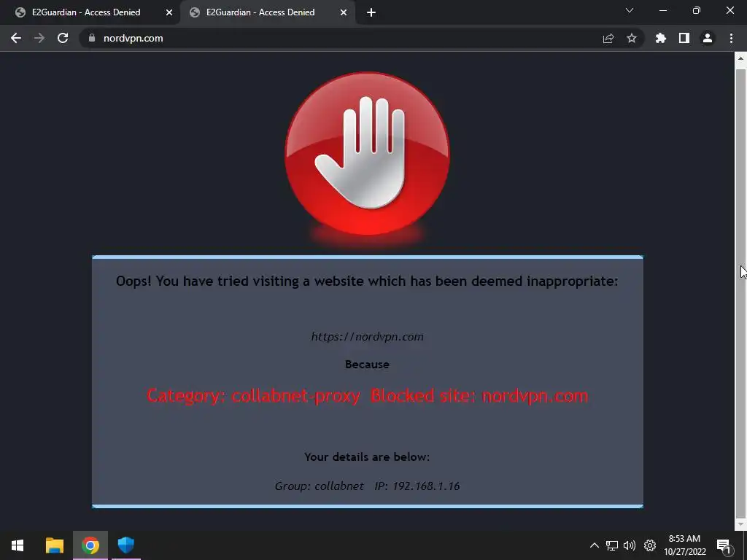
Task: Click 'Your details are below:' text
Action: click(x=368, y=456)
